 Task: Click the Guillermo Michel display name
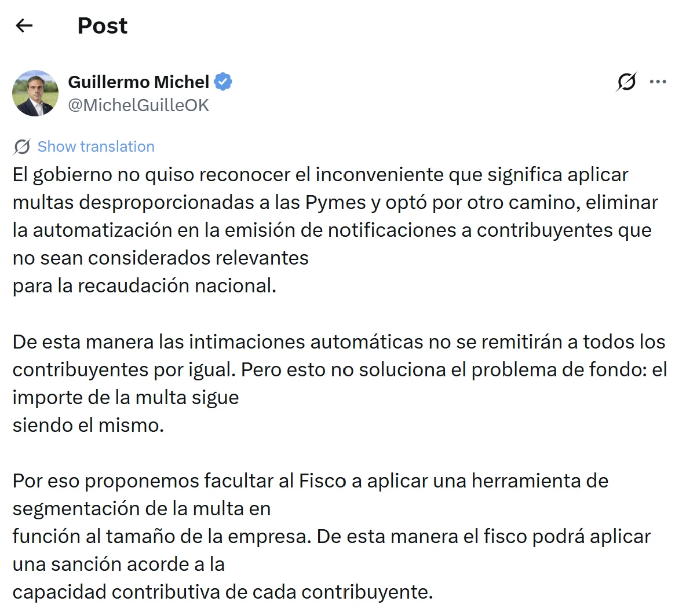[139, 82]
